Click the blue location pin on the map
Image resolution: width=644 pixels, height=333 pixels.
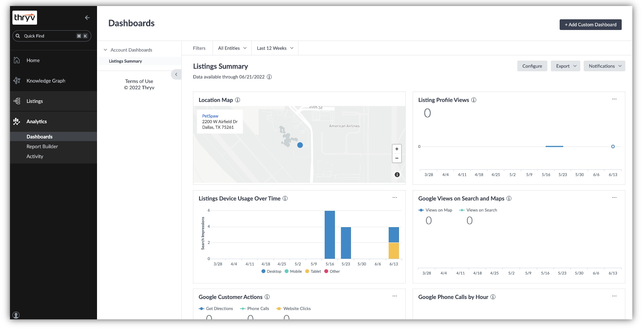[x=300, y=145]
